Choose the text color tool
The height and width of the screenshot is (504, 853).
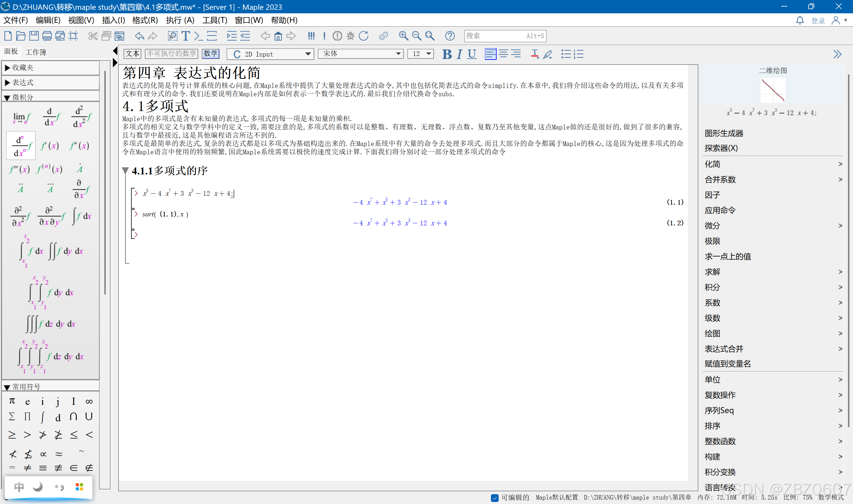coord(535,54)
